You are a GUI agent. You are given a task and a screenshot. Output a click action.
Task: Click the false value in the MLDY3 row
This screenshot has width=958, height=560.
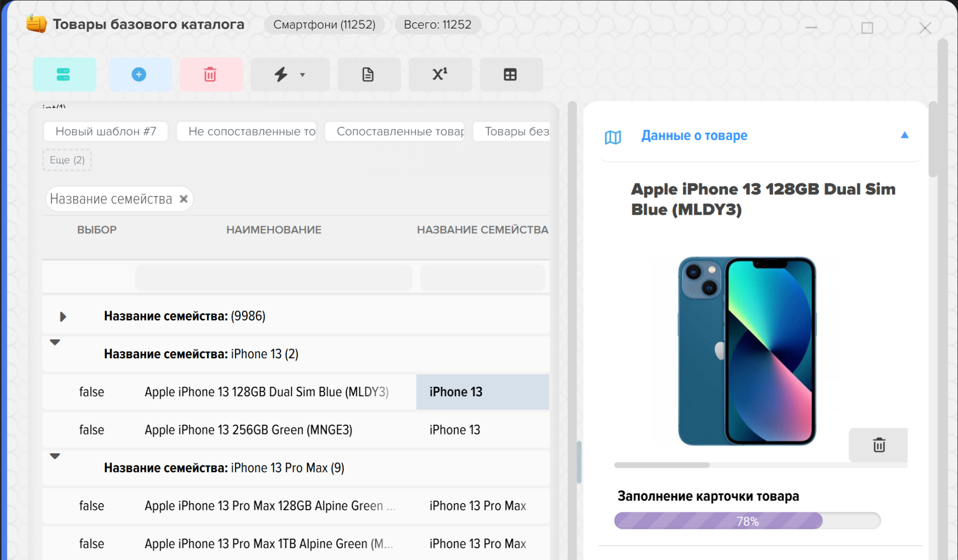[x=92, y=392]
